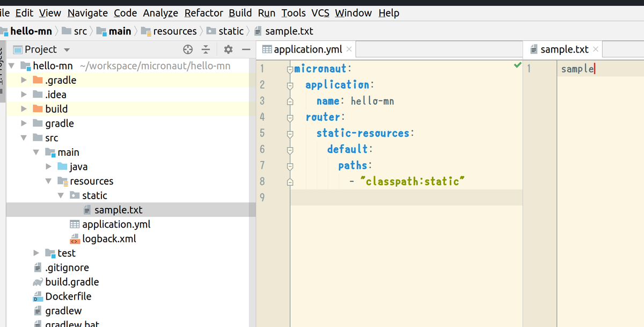Fold the application block at line 2
Screen dimensions: 644x327
click(290, 85)
